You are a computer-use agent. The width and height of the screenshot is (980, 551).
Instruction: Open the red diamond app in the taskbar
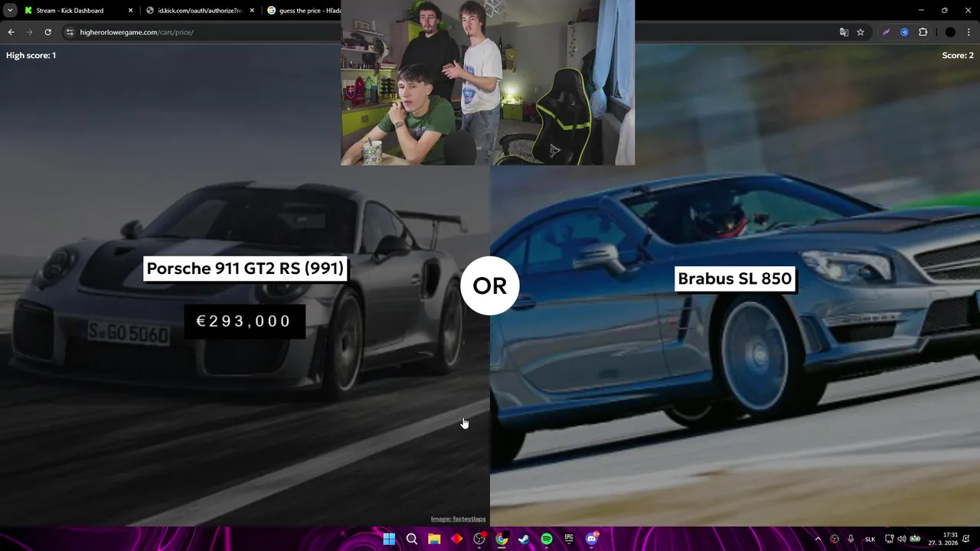456,539
